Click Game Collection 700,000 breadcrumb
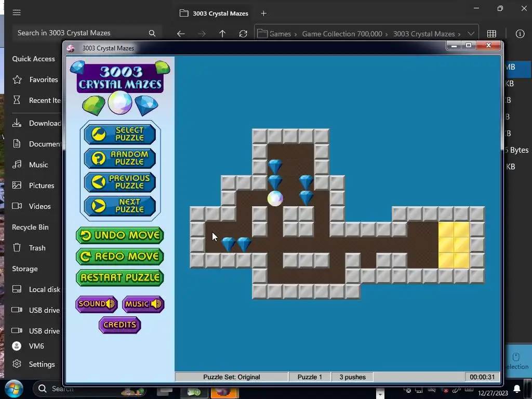This screenshot has height=399, width=532. point(342,34)
